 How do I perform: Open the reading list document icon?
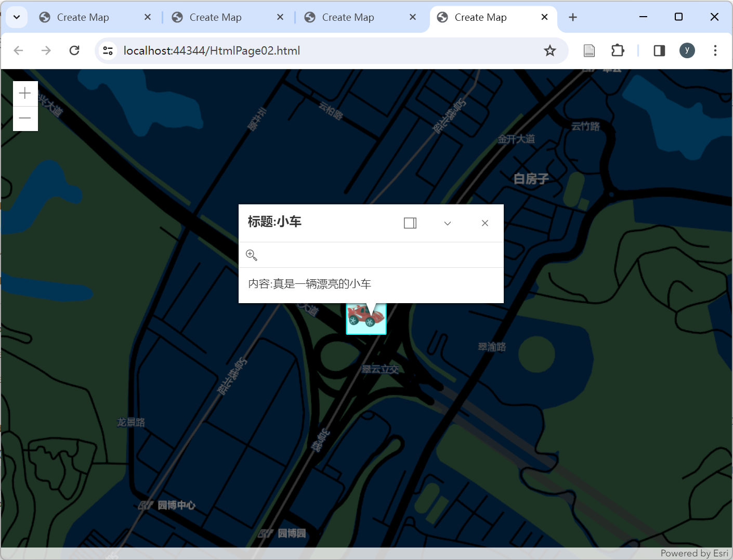(x=588, y=50)
